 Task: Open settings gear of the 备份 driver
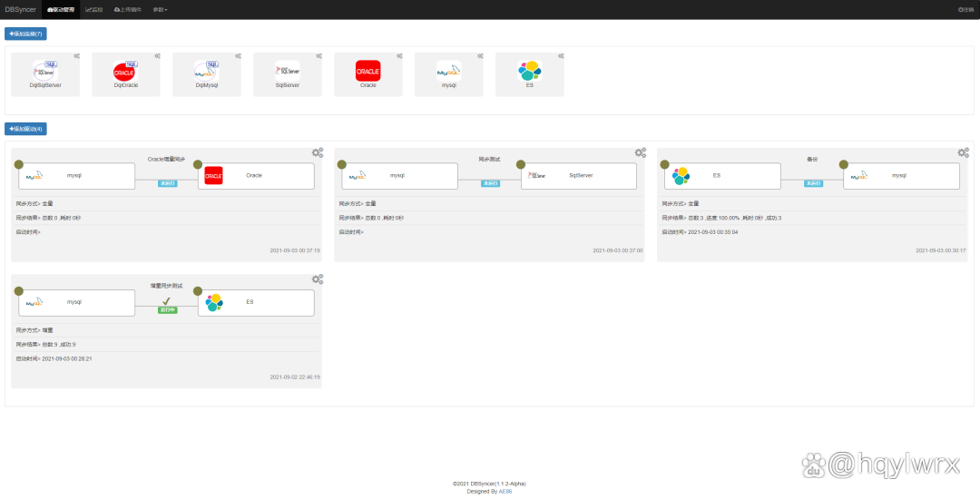coord(964,153)
